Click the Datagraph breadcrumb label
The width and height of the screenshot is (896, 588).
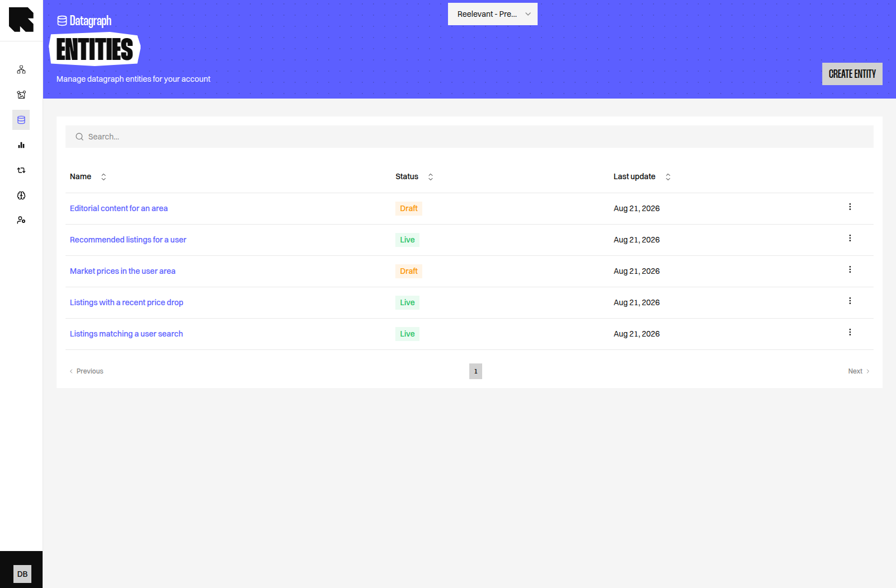[90, 21]
